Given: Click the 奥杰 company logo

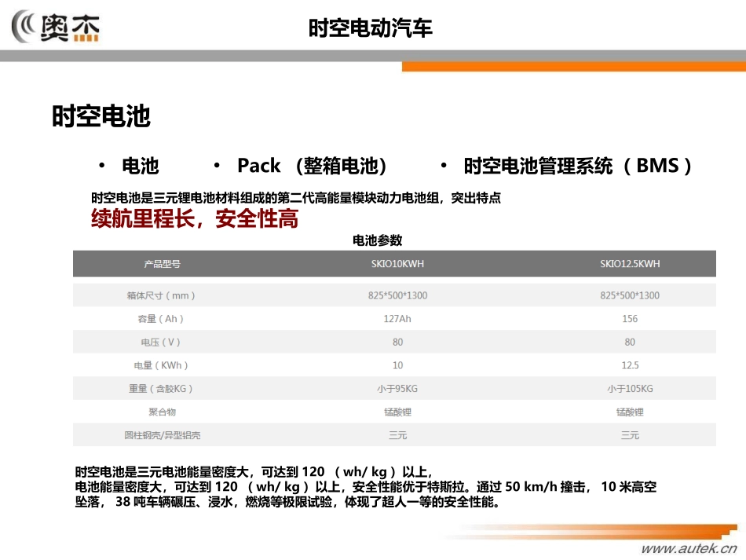Looking at the screenshot, I should pos(56,27).
